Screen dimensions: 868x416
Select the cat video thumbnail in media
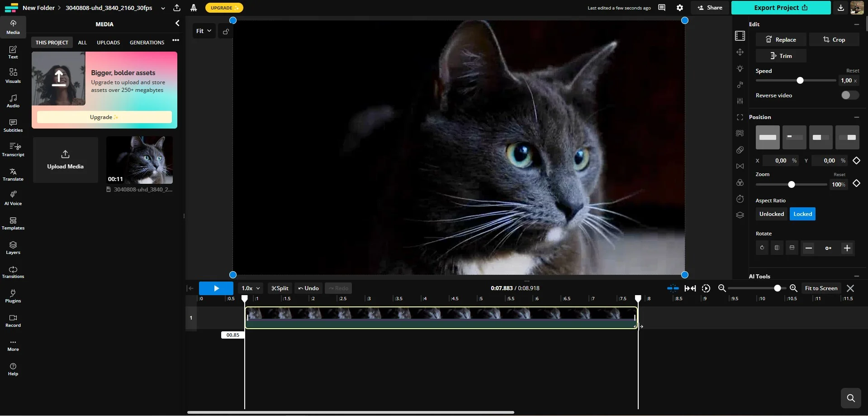139,160
